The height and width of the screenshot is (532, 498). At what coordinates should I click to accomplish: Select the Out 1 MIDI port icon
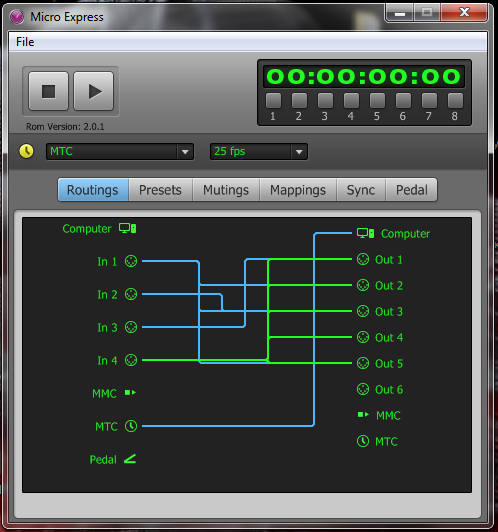tap(363, 259)
